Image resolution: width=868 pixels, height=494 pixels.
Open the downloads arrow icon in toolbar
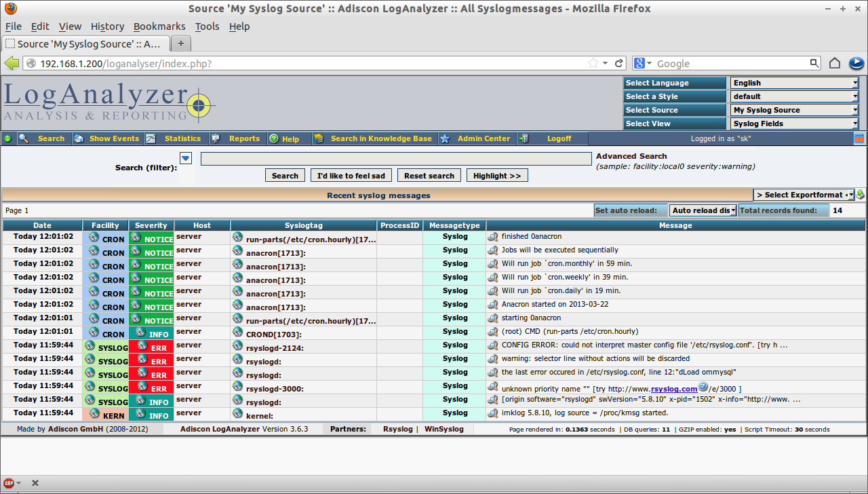coord(856,63)
